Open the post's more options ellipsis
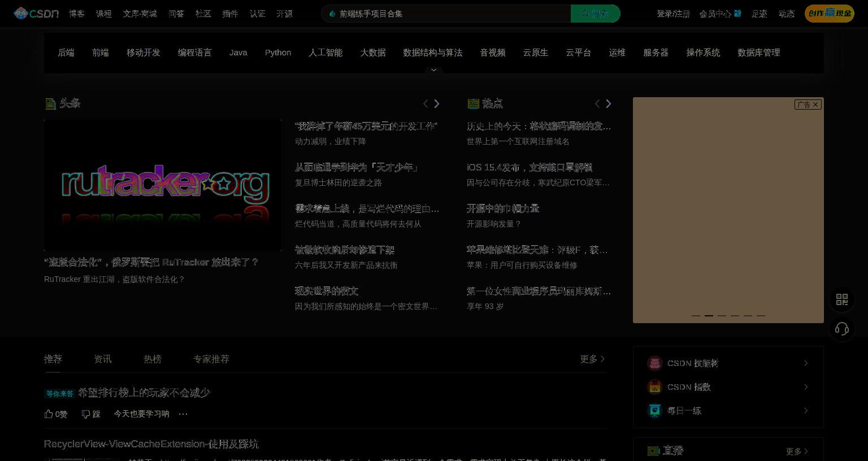 pyautogui.click(x=183, y=414)
